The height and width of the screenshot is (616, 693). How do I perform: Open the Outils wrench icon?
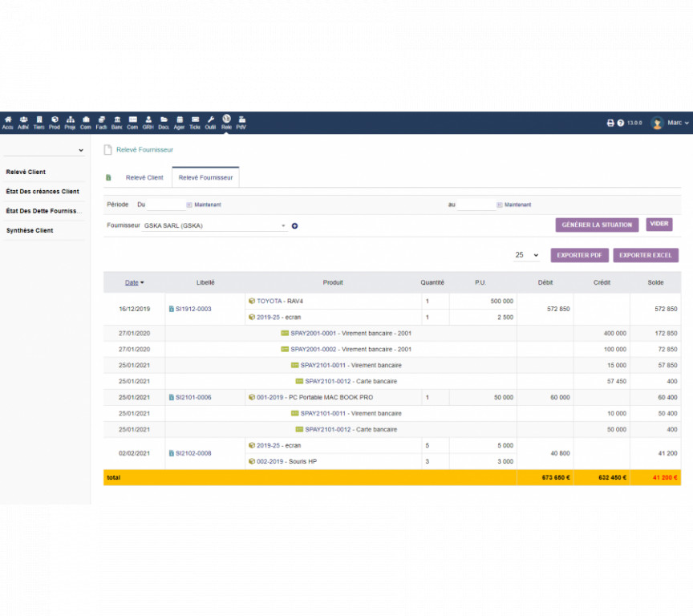(211, 122)
